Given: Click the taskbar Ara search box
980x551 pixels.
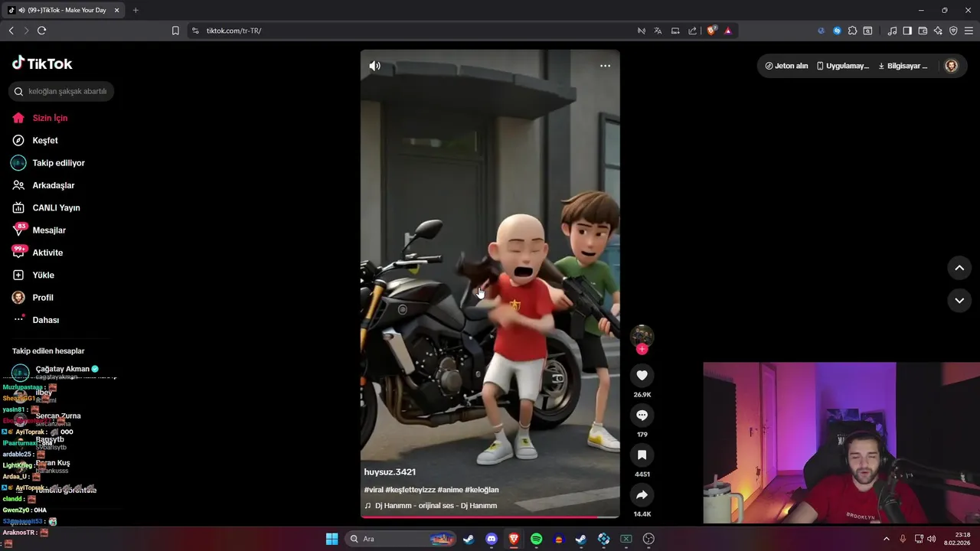Looking at the screenshot, I should 401,539.
